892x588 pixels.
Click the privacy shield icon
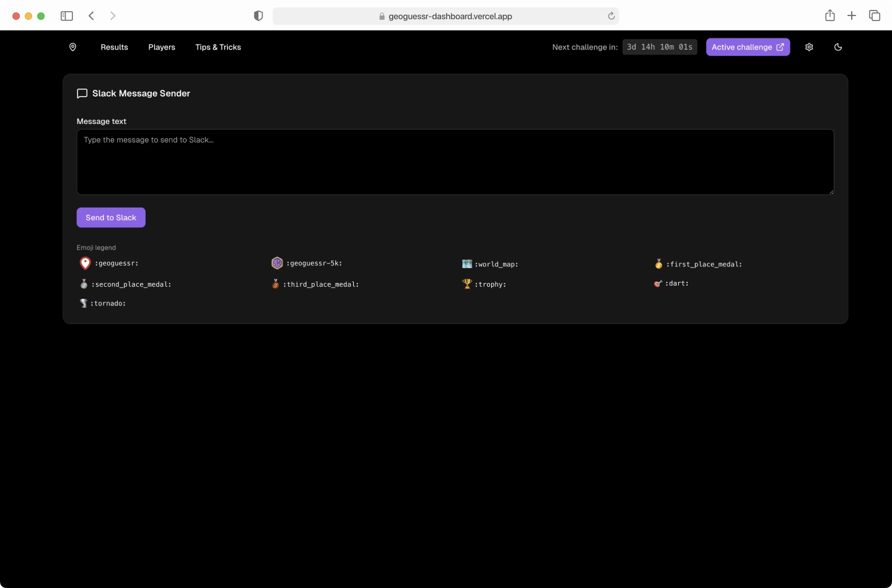[x=258, y=15]
